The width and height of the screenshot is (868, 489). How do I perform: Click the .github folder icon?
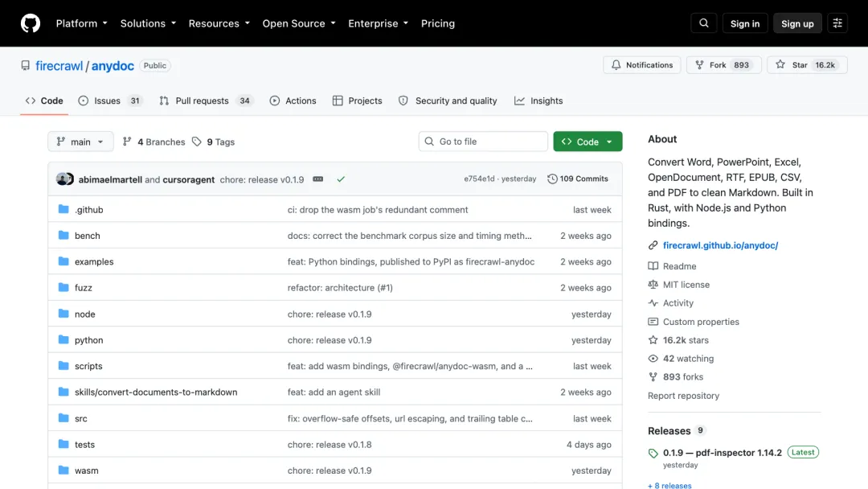(x=63, y=209)
